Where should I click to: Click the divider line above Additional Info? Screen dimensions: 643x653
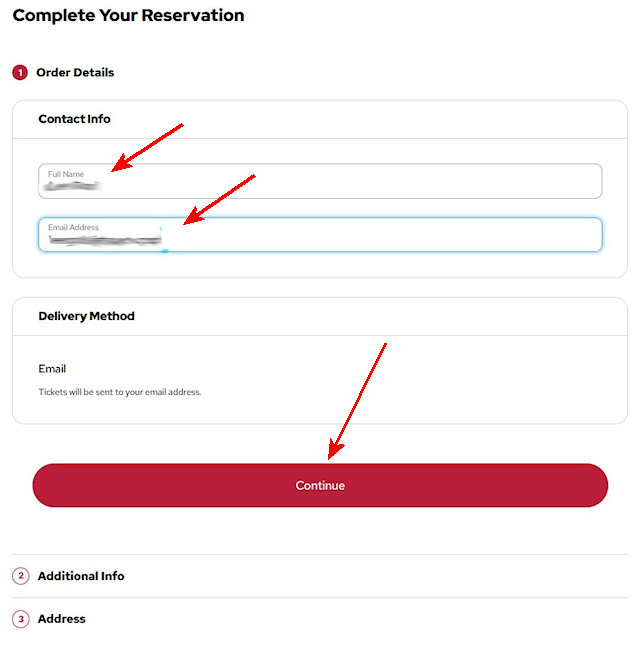[x=320, y=555]
